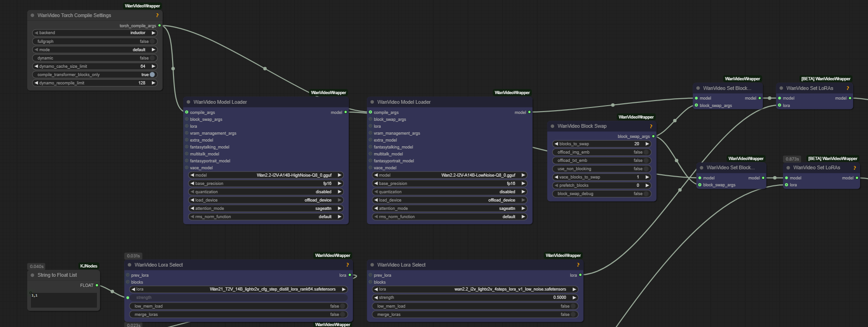Collapse the lightx2v cfg_step_distill Lora Select node dot
The width and height of the screenshot is (868, 327).
coord(129,265)
